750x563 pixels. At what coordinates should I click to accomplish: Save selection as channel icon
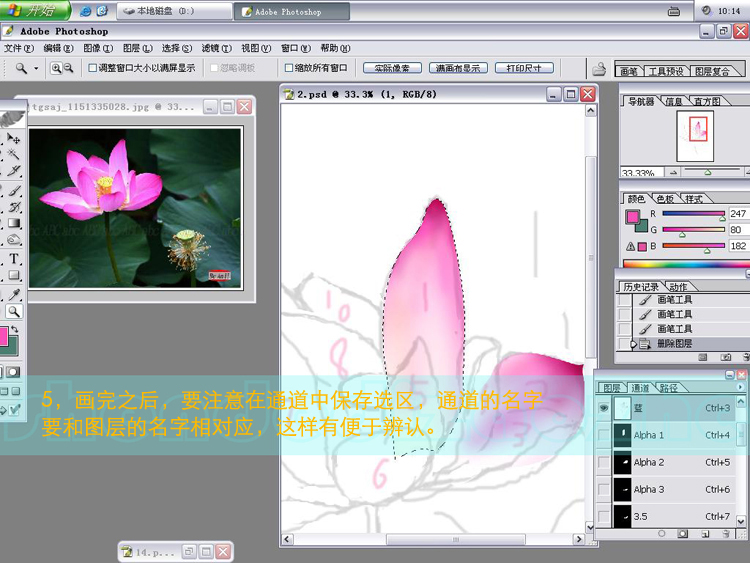(x=683, y=534)
